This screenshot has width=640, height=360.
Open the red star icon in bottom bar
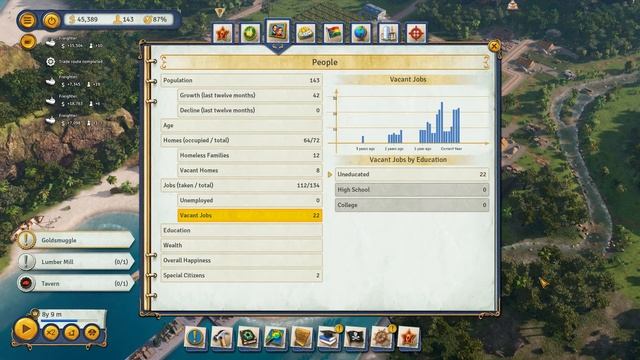tap(408, 338)
